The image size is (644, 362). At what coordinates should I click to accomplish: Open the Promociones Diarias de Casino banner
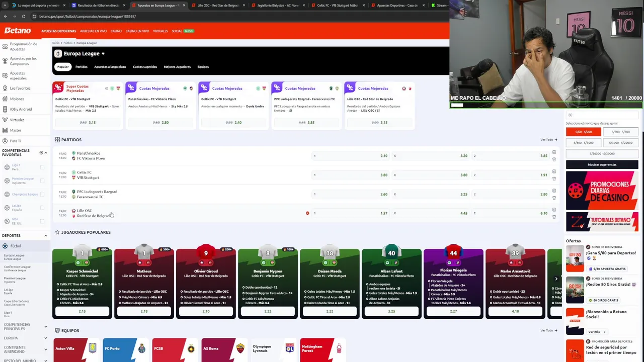[602, 191]
